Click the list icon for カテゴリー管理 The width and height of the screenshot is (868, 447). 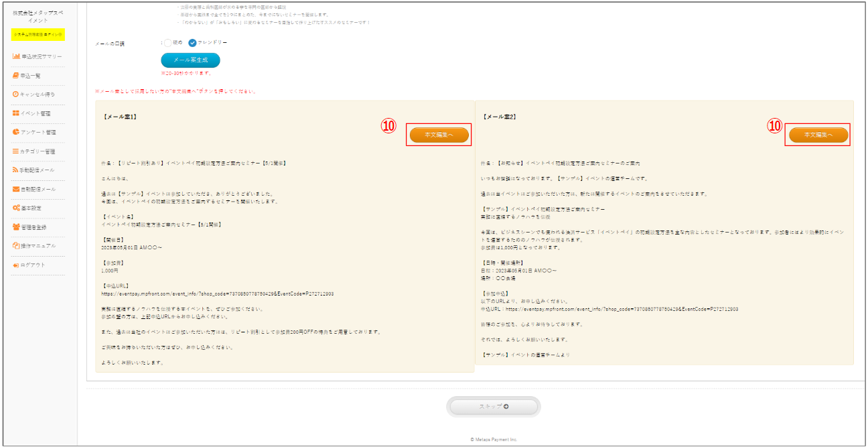click(x=16, y=151)
